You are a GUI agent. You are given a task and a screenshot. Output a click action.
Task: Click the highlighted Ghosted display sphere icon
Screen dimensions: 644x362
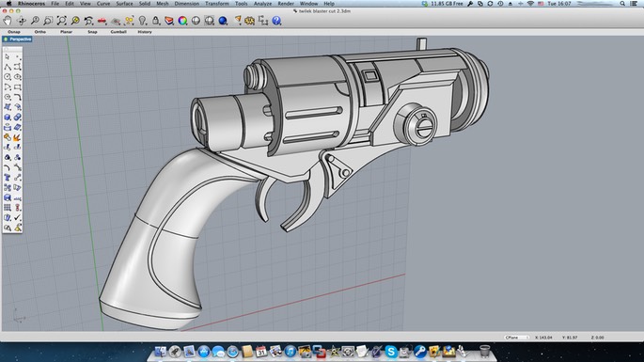coord(209,21)
